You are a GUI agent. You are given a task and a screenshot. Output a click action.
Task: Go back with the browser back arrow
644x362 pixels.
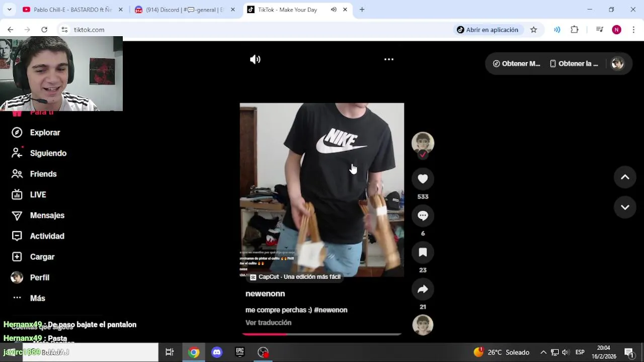[11, 30]
